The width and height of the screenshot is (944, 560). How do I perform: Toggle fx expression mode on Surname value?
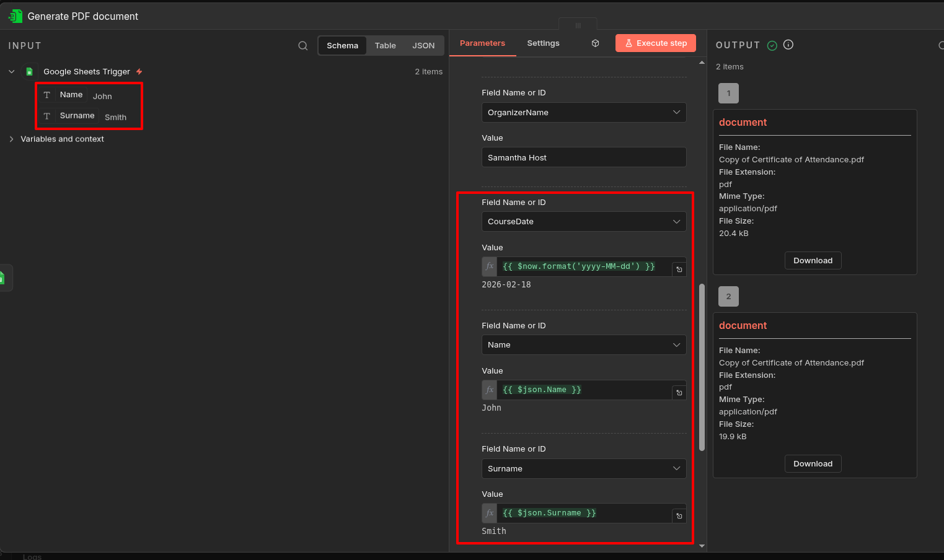489,513
